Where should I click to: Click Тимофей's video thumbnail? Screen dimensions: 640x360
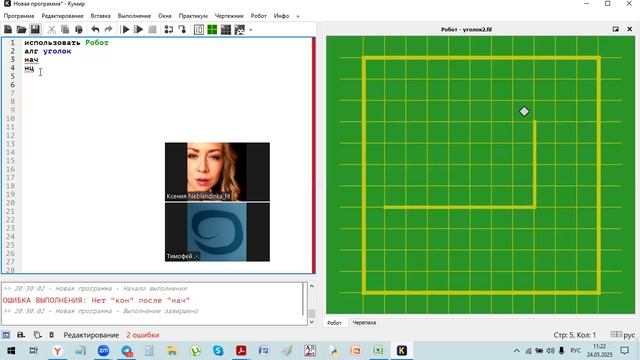[217, 232]
